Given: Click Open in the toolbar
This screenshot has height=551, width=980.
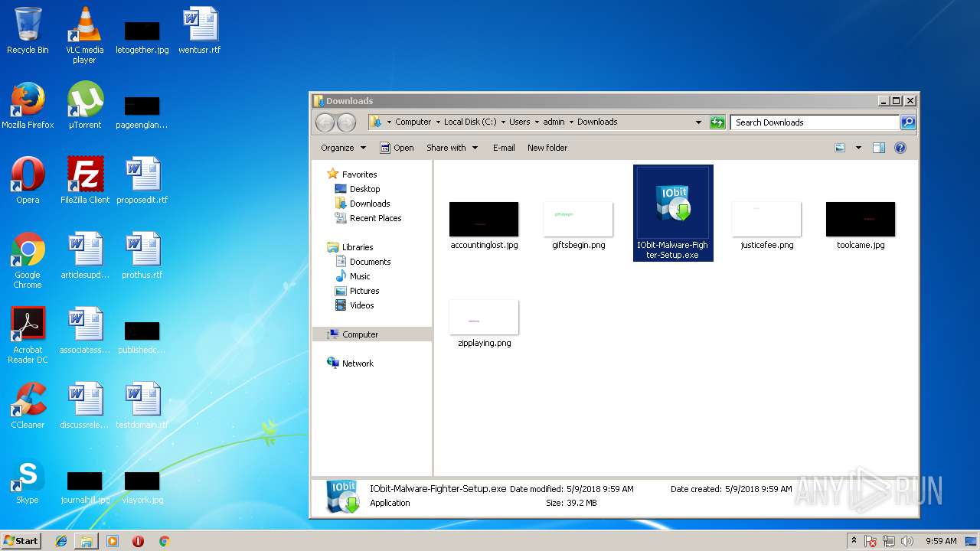Looking at the screenshot, I should point(397,148).
